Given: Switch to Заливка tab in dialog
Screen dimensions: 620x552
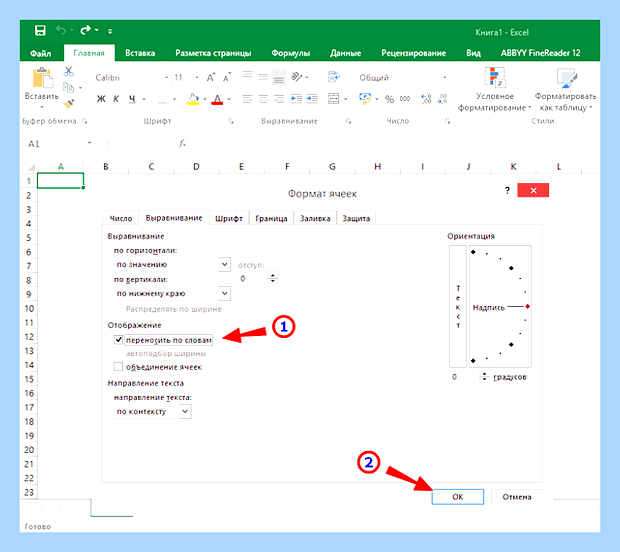Looking at the screenshot, I should tap(315, 218).
